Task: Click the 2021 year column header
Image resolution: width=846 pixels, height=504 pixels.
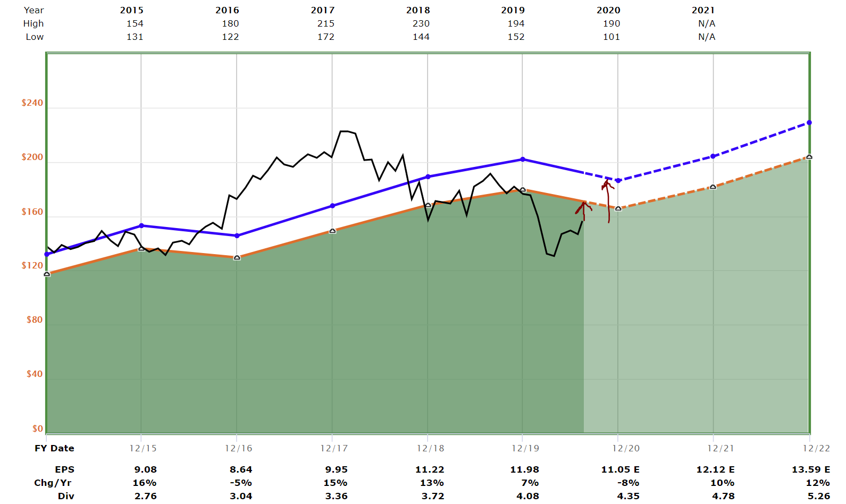Action: click(x=703, y=10)
